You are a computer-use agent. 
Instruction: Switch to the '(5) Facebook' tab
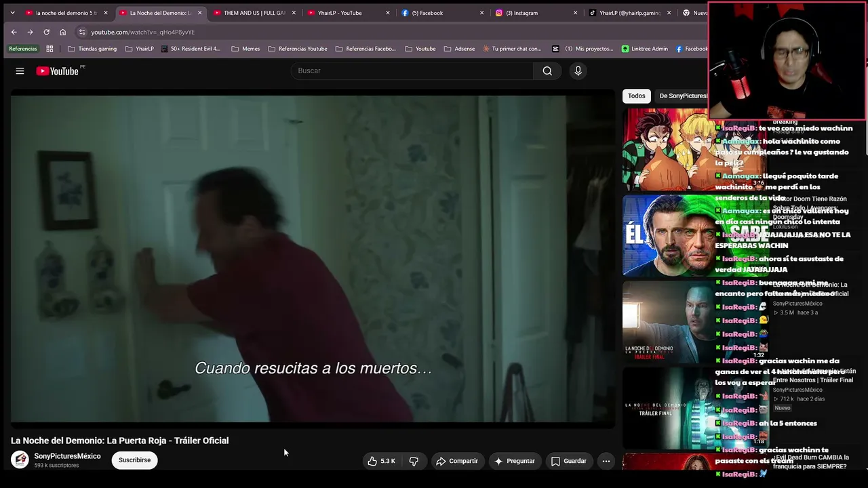[442, 13]
